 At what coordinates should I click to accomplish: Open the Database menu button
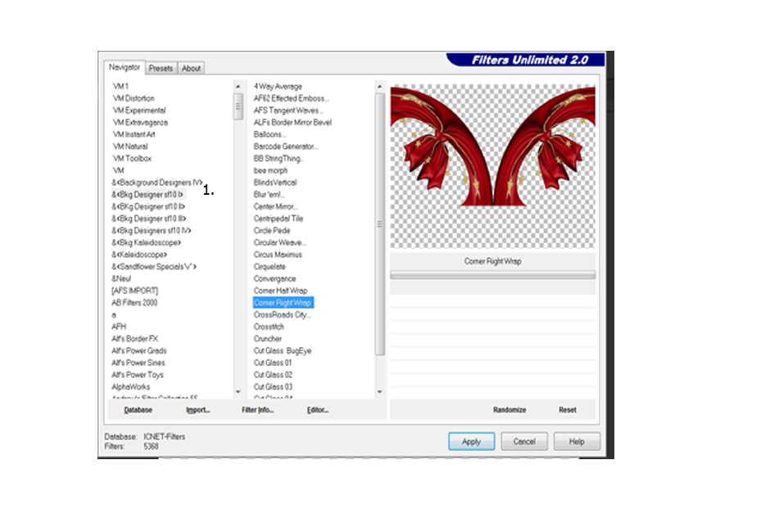tap(138, 410)
